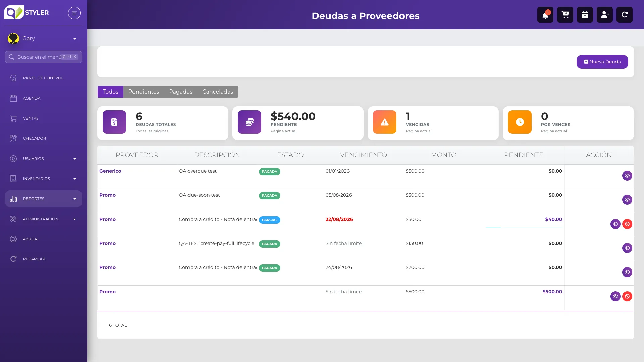The width and height of the screenshot is (644, 362).
Task: Sort by the Vencimiento column header
Action: (364, 155)
